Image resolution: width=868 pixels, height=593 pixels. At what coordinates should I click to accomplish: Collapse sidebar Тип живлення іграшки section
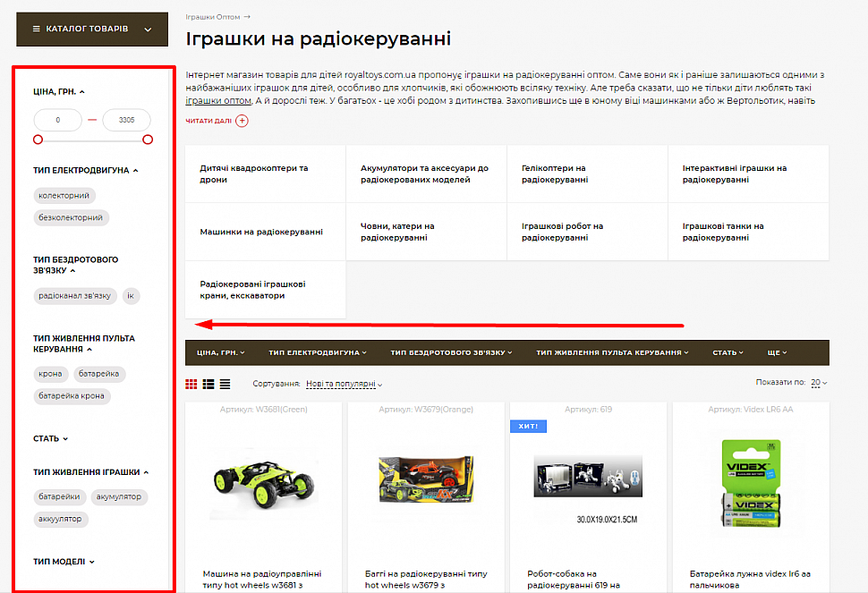click(90, 472)
